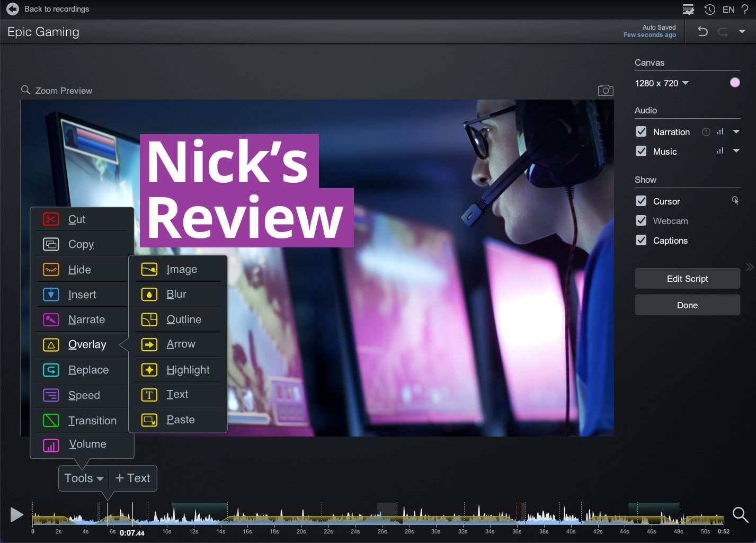The height and width of the screenshot is (543, 756).
Task: Select Overlay in the Tools menu
Action: 82,345
